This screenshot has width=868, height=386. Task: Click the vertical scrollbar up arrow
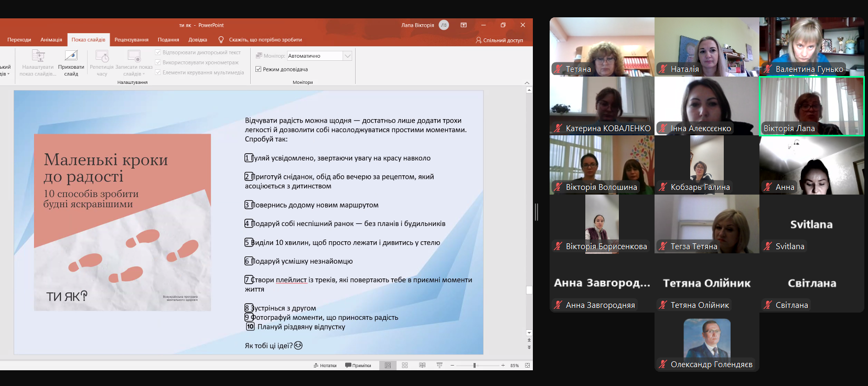529,90
